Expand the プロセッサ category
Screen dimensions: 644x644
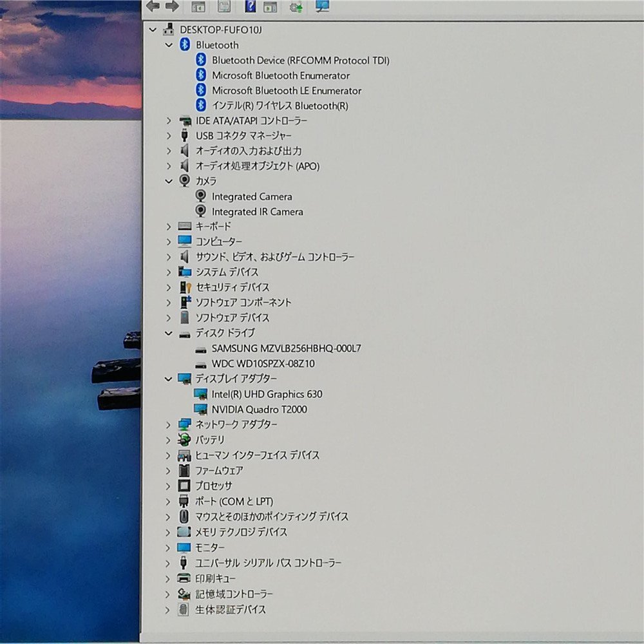tap(169, 486)
